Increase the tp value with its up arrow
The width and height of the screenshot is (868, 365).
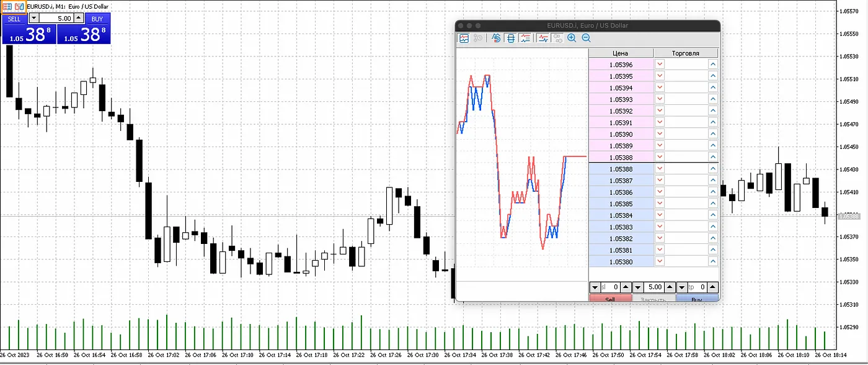pos(713,287)
